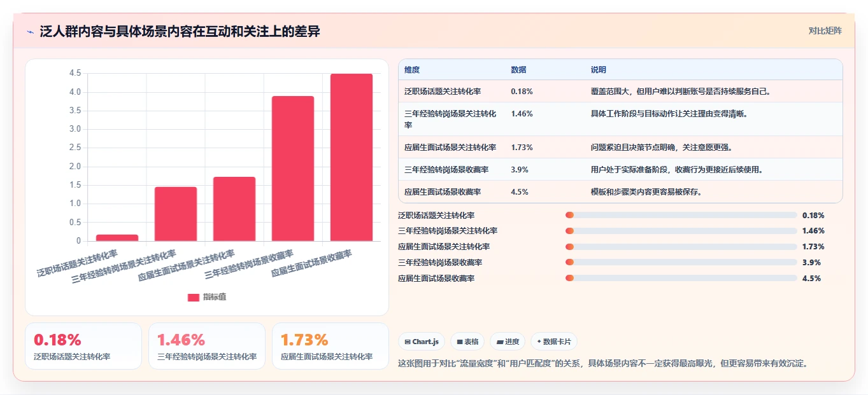The width and height of the screenshot is (868, 395).
Task: Click 3.9% at the progress list's end
Action: click(811, 262)
